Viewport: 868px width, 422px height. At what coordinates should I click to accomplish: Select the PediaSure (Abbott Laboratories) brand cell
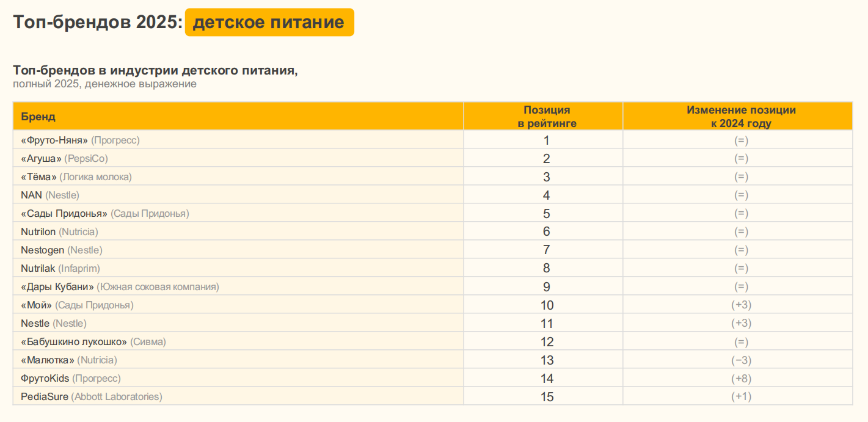238,396
